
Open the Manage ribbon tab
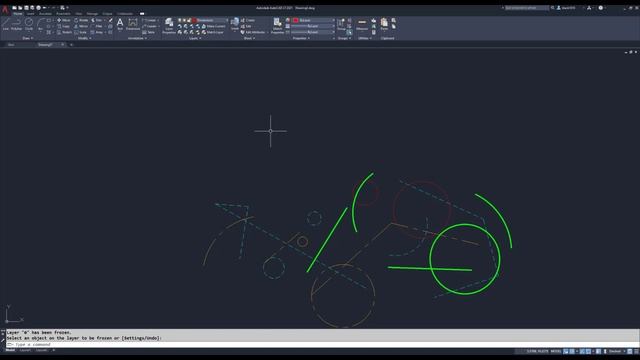click(92, 13)
